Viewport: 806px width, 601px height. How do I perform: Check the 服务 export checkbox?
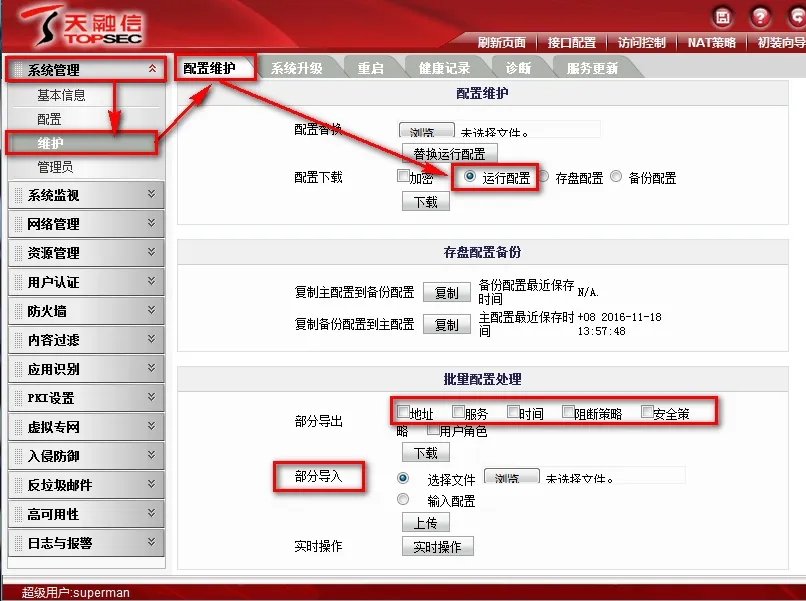[458, 411]
